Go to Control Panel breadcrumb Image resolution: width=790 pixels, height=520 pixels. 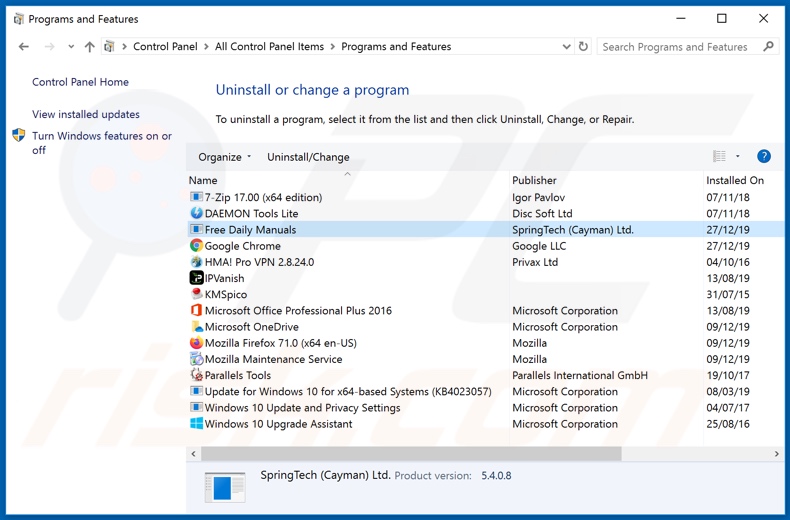[165, 46]
